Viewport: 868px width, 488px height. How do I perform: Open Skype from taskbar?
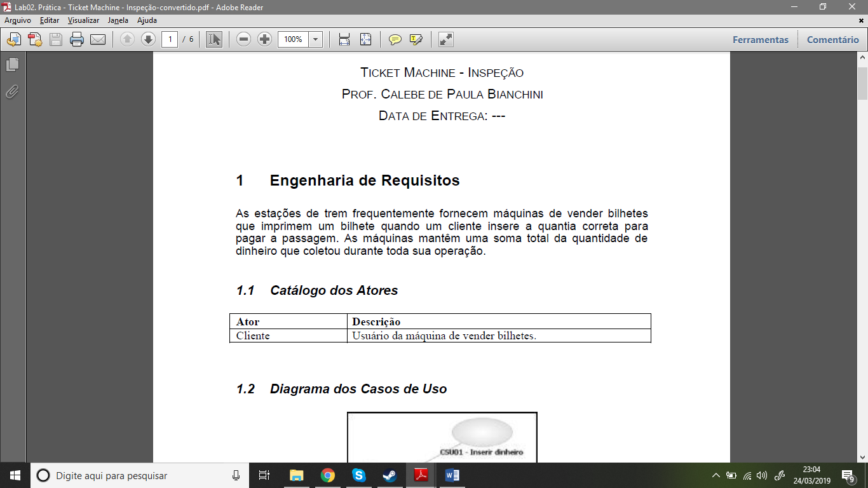[358, 475]
